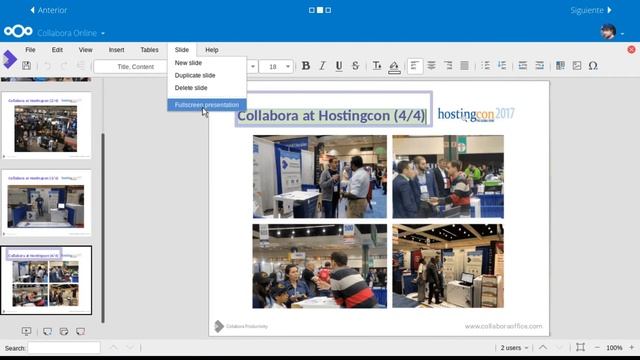Viewport: 640px width, 360px height.
Task: Go to Anterior page
Action: coord(49,10)
